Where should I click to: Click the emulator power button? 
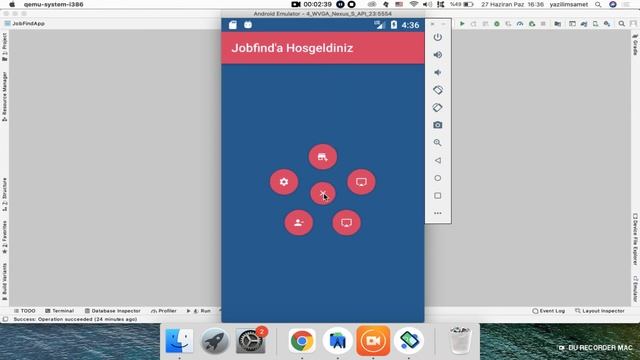click(x=438, y=37)
